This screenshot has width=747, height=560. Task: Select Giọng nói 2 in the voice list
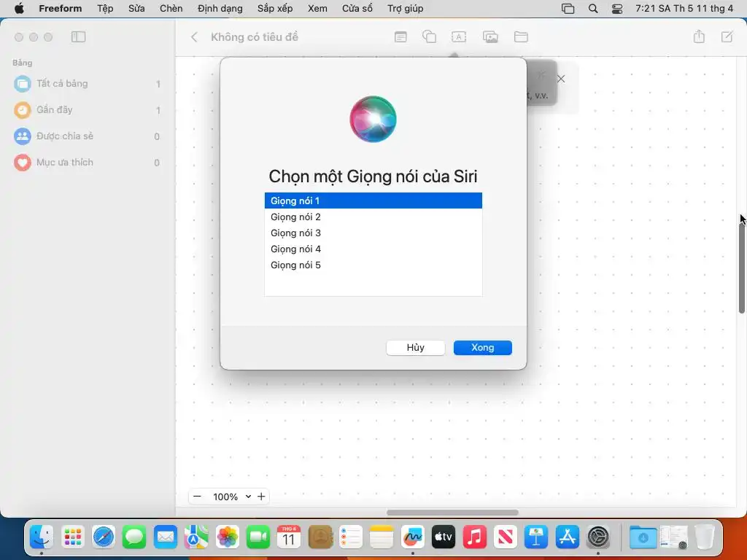click(x=373, y=217)
